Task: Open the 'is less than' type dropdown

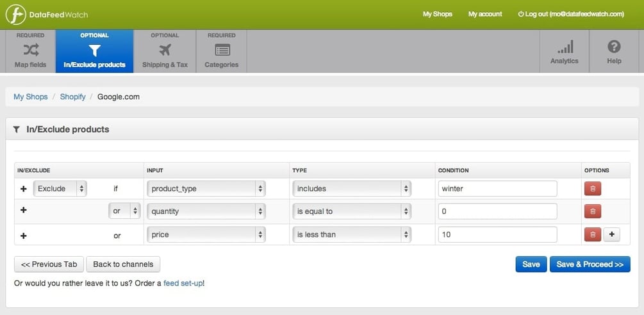Action: coord(351,235)
